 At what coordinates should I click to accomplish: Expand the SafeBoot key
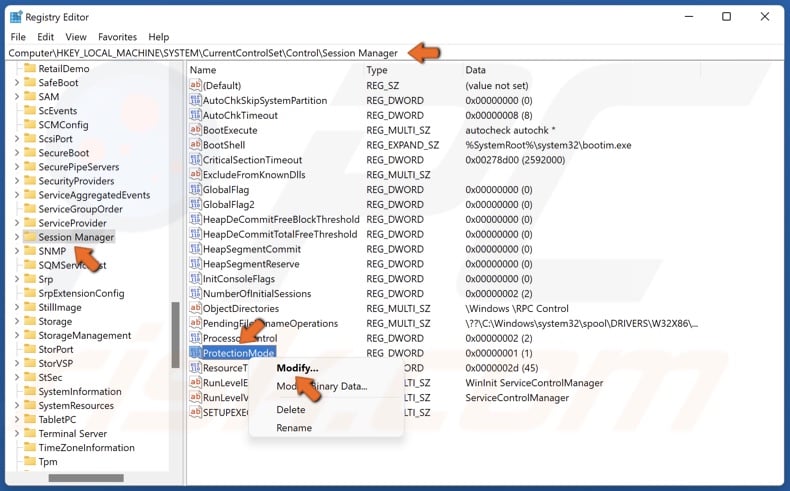point(17,83)
